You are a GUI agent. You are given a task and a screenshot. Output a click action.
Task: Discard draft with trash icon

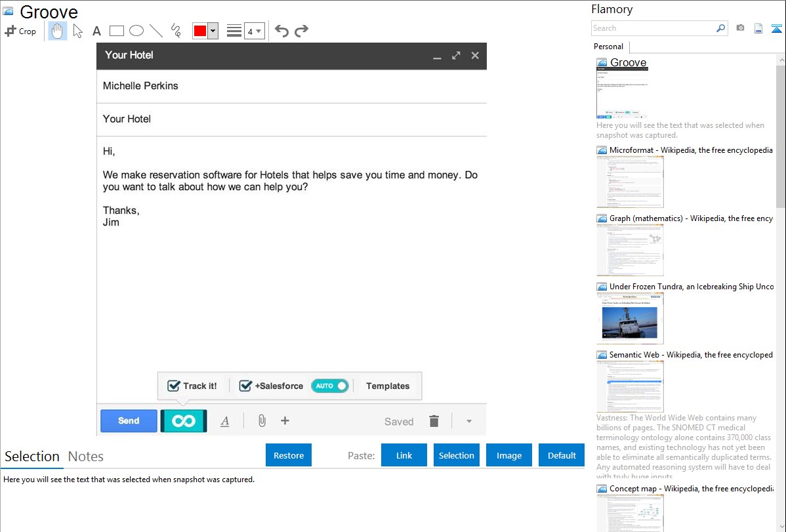(x=434, y=421)
